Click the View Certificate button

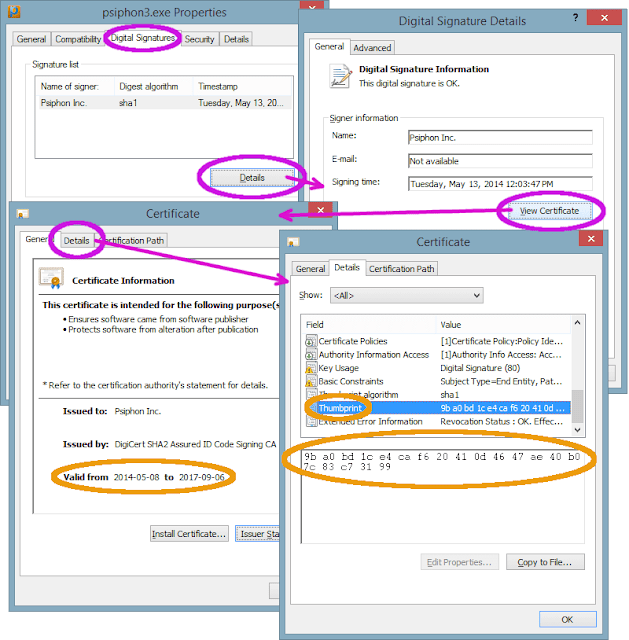pos(549,211)
